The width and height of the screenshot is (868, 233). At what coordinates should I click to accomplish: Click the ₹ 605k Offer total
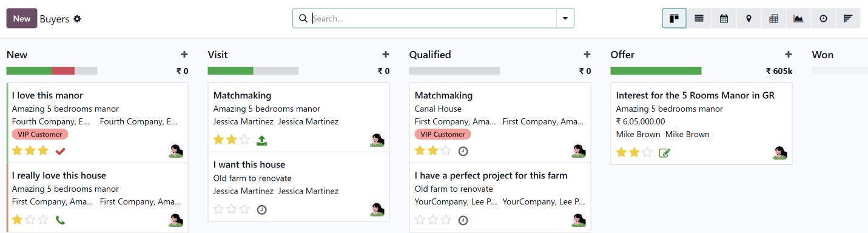pyautogui.click(x=779, y=71)
